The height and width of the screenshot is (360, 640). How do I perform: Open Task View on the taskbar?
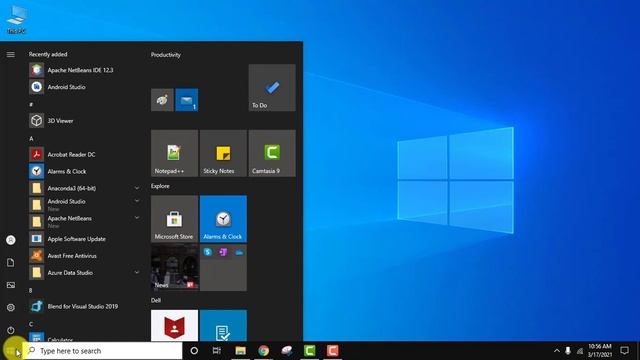217,351
